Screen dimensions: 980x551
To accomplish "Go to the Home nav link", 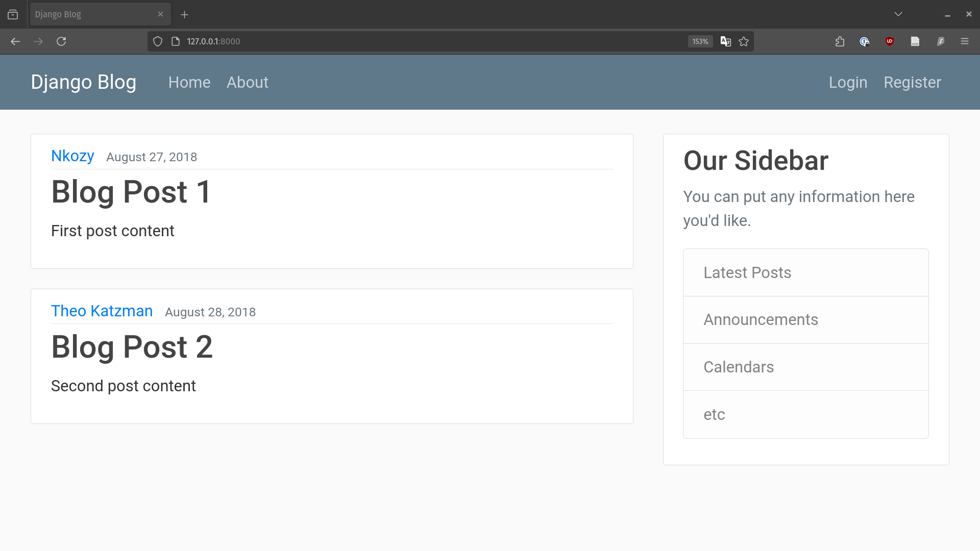I will 189,82.
